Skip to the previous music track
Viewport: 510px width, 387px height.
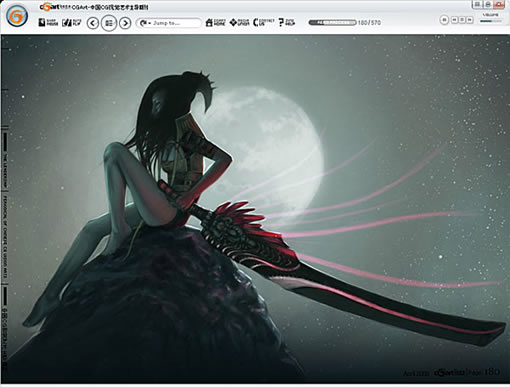click(x=455, y=20)
